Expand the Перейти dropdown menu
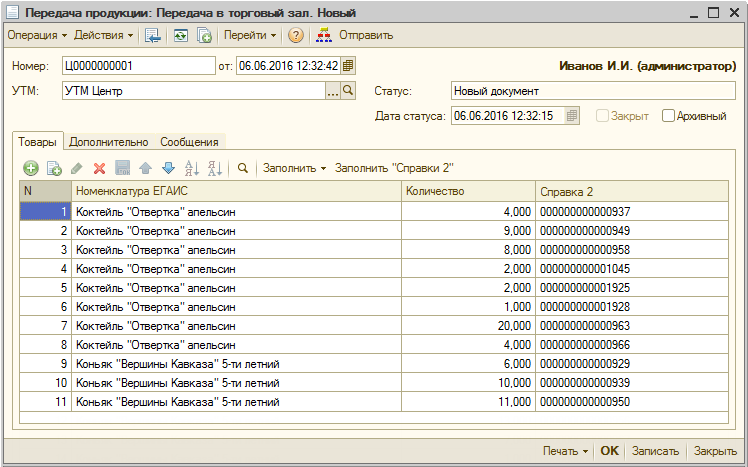 250,35
